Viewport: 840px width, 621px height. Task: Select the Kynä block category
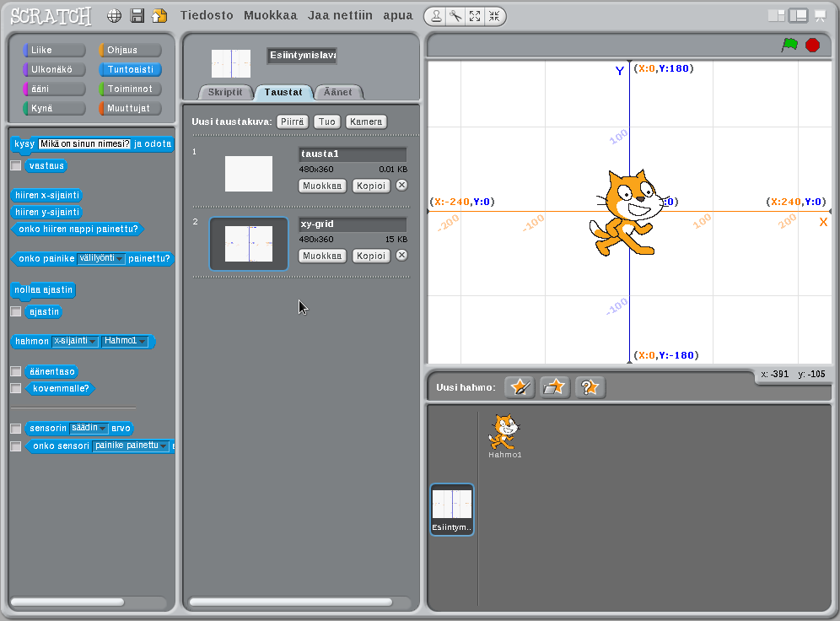tap(54, 108)
